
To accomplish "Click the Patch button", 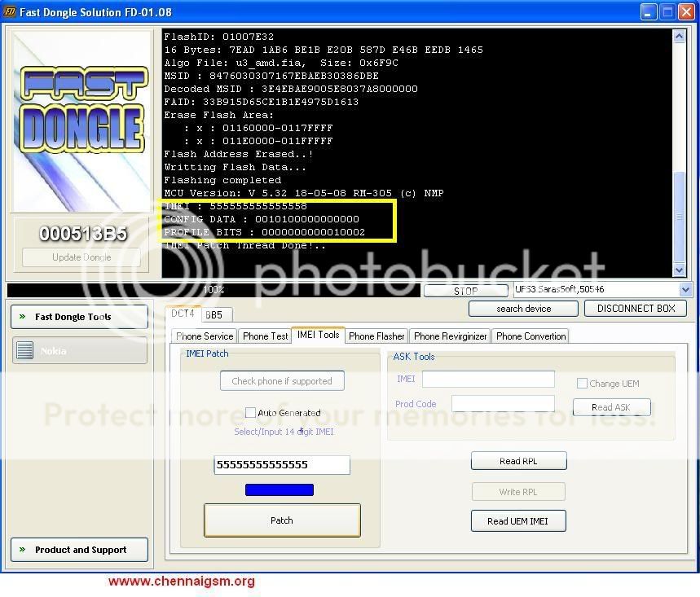I will point(282,520).
